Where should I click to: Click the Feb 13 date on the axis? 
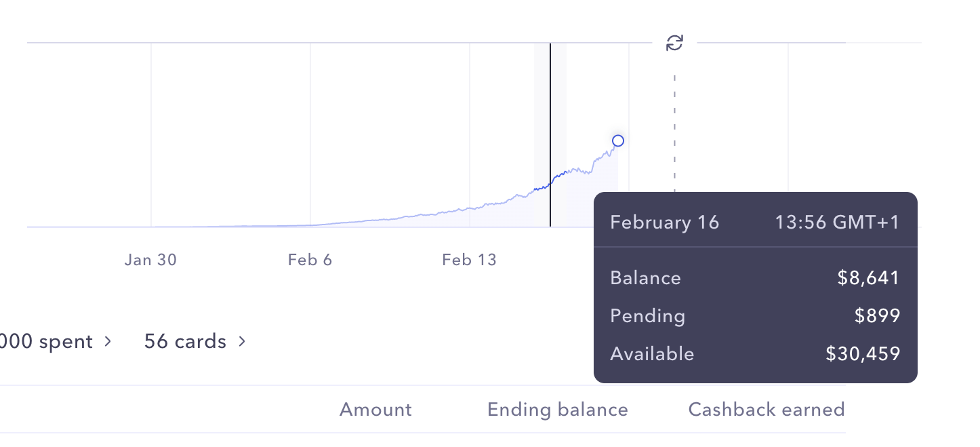pos(469,260)
